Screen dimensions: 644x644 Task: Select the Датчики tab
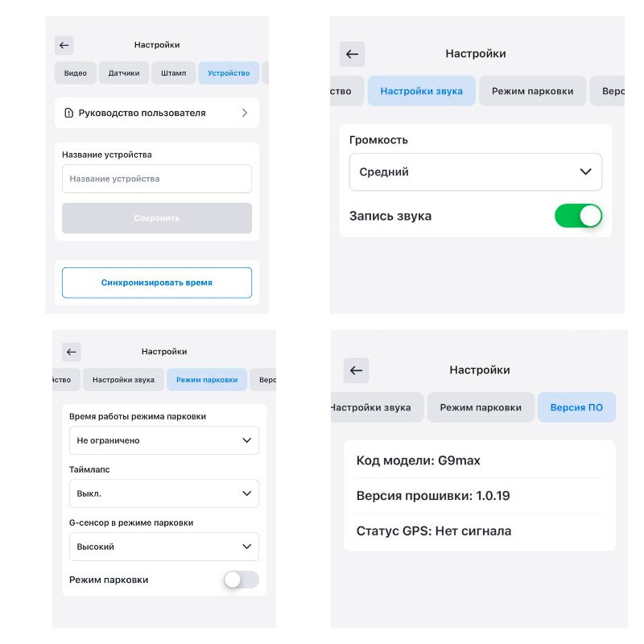click(x=124, y=73)
